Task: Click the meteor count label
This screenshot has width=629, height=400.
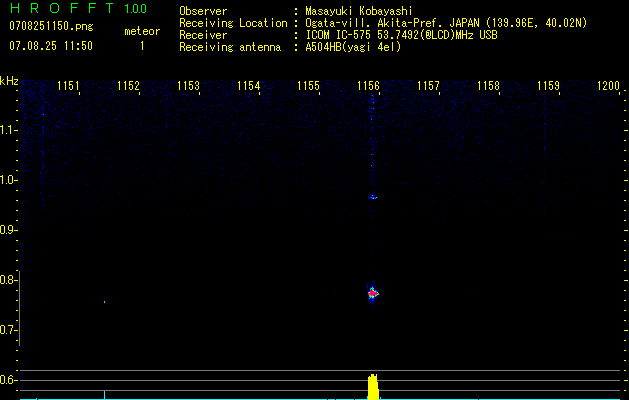Action: pos(142,31)
